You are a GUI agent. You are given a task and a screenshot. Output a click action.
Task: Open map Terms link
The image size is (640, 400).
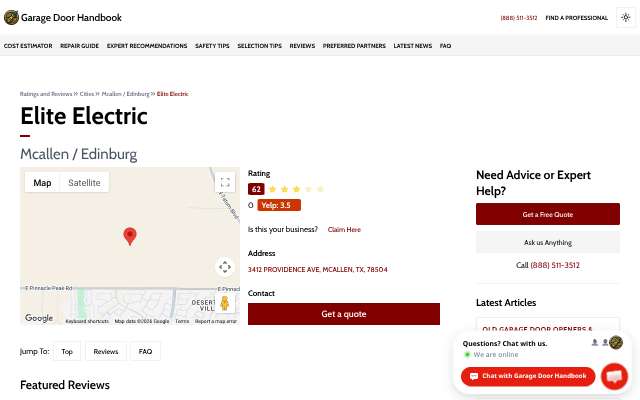pyautogui.click(x=182, y=321)
